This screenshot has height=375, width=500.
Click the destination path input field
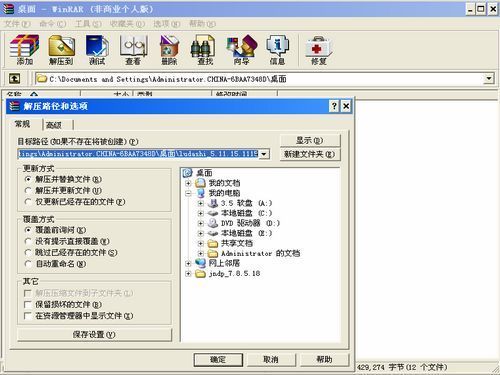coord(138,154)
